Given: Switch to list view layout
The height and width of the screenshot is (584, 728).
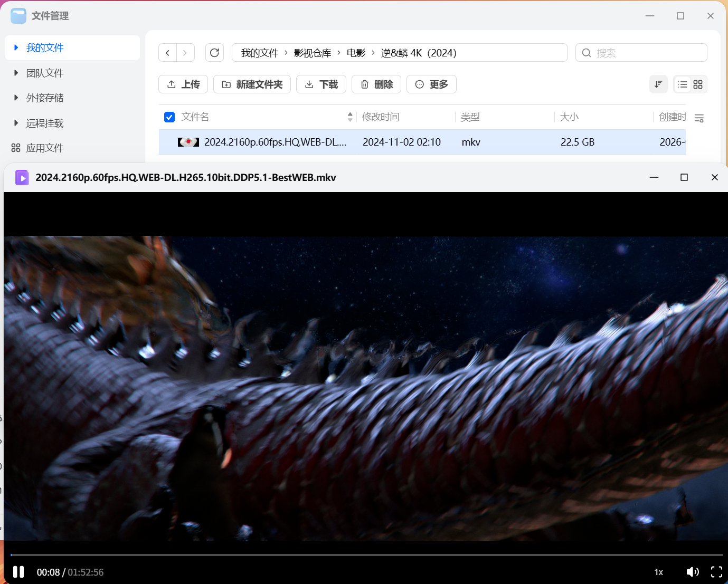Looking at the screenshot, I should point(683,84).
